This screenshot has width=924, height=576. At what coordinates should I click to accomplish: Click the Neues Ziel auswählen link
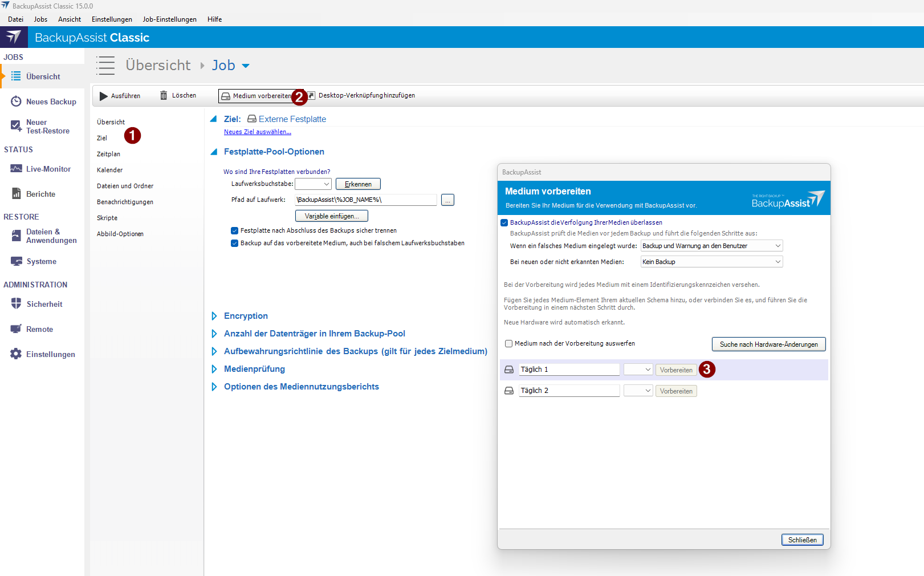257,132
